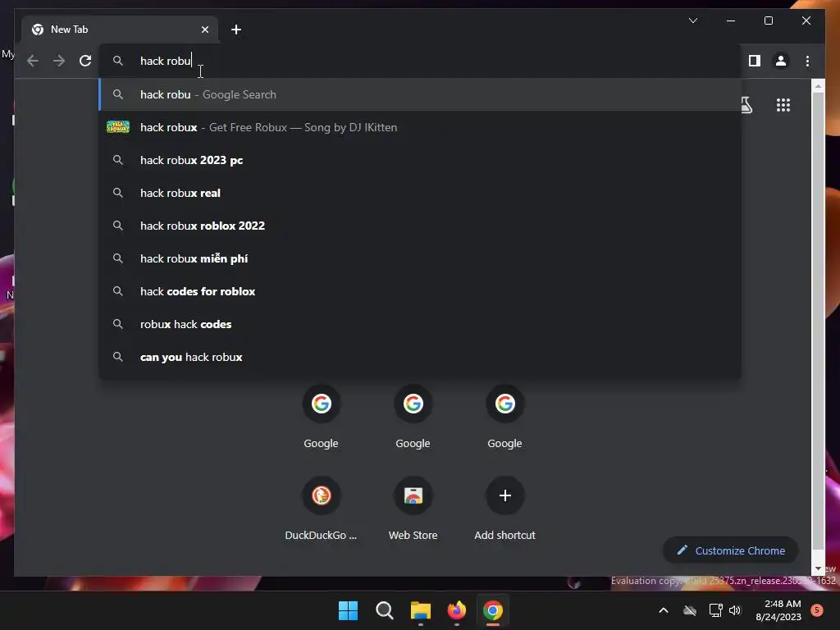Open the Chrome three-dot menu
This screenshot has width=840, height=630.
pos(807,61)
